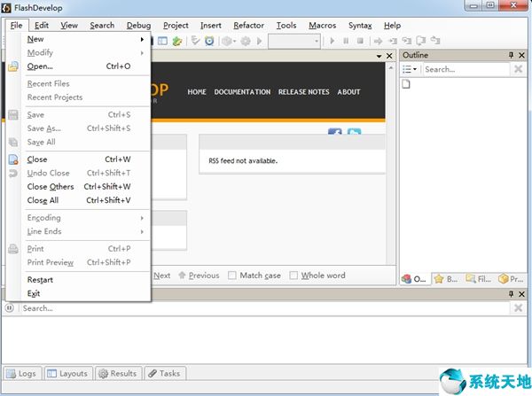Click Find Previous button
The image size is (532, 396).
tap(199, 276)
